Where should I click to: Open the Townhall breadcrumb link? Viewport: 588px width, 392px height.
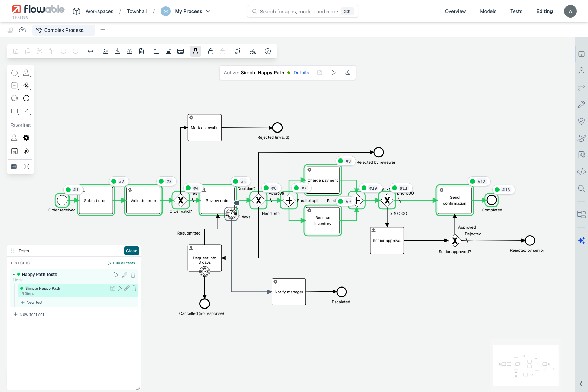(x=137, y=11)
